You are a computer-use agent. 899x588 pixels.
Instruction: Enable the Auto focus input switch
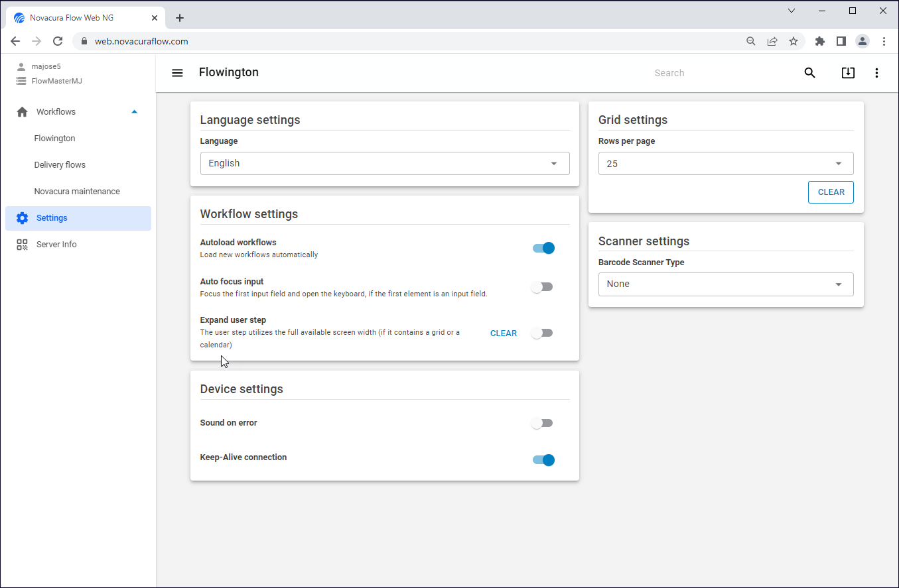click(542, 287)
